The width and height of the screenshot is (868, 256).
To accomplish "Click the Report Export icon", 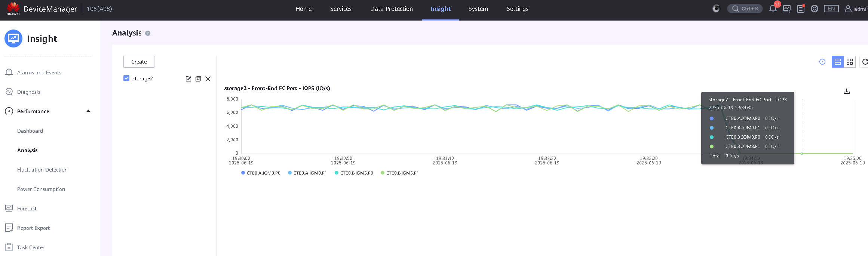I will tap(9, 228).
